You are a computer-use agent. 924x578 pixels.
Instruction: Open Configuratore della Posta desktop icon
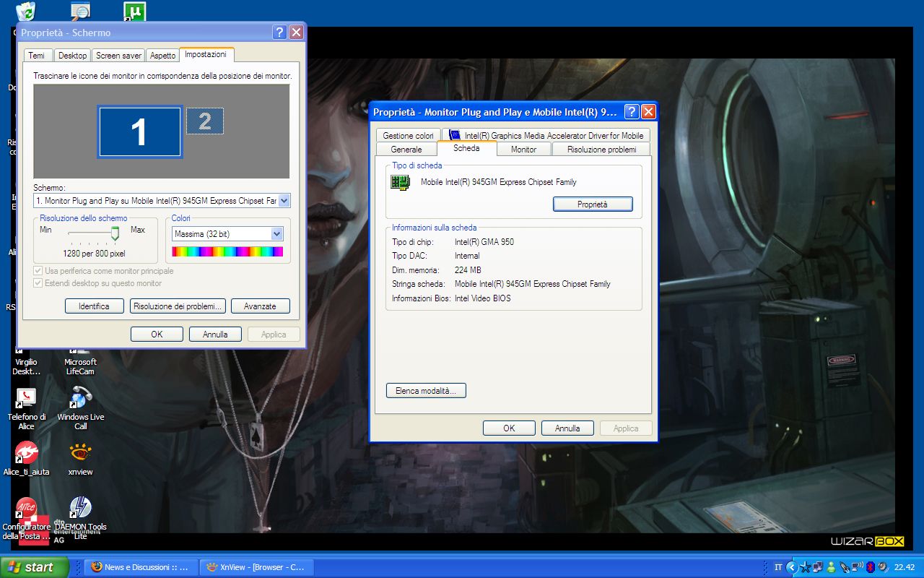pyautogui.click(x=27, y=517)
